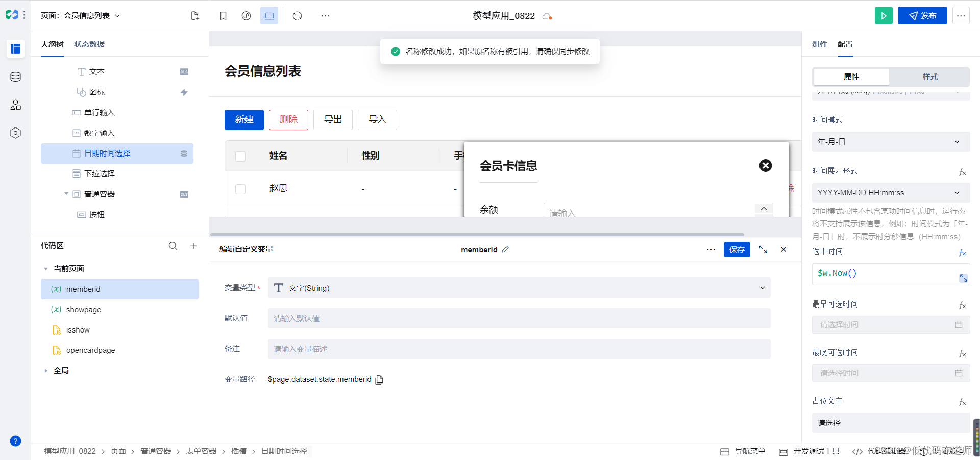
Task: Click the refresh canvas icon
Action: tap(298, 16)
